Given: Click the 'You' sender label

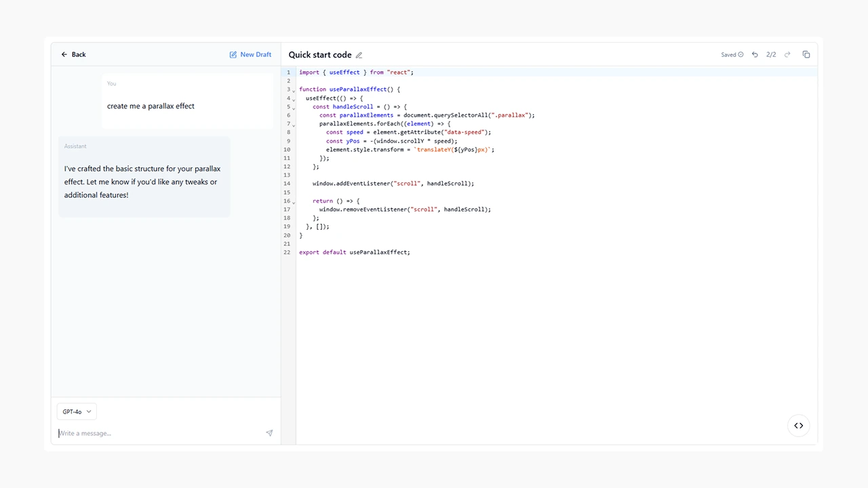Looking at the screenshot, I should point(111,83).
